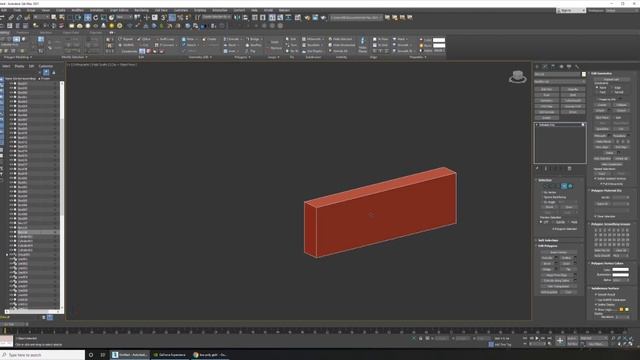This screenshot has width=640, height=360.
Task: Click Grow button in Selection rollout
Action: point(569,207)
